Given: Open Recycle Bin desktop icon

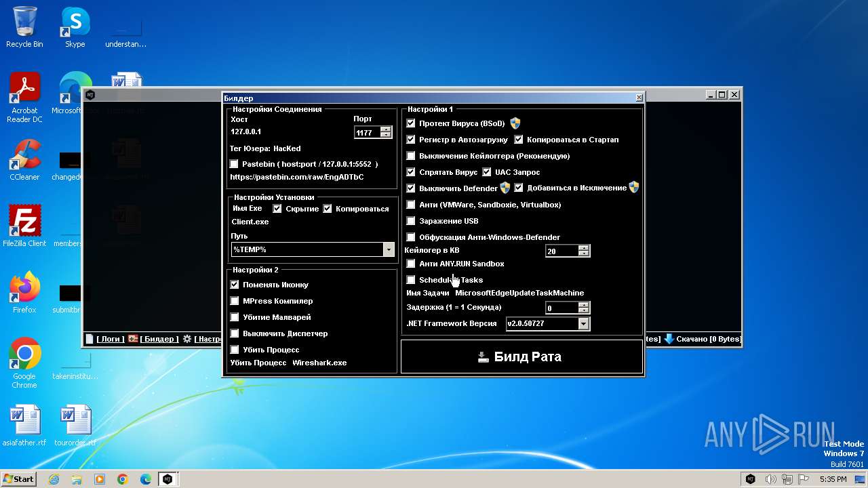Looking at the screenshot, I should [24, 27].
